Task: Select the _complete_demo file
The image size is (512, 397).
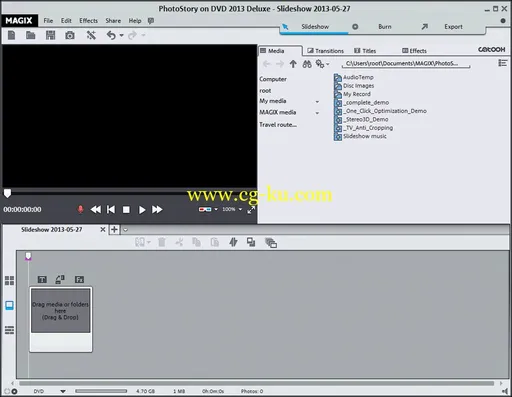Action: click(362, 102)
